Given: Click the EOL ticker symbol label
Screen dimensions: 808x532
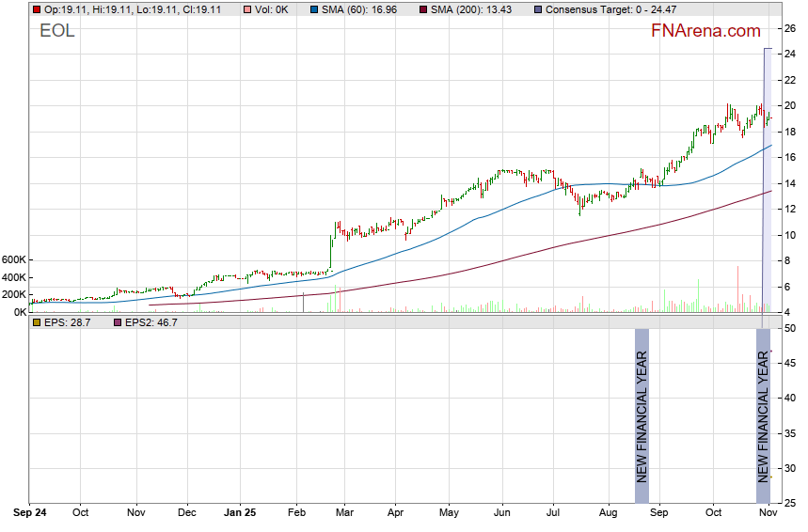Looking at the screenshot, I should [x=57, y=32].
